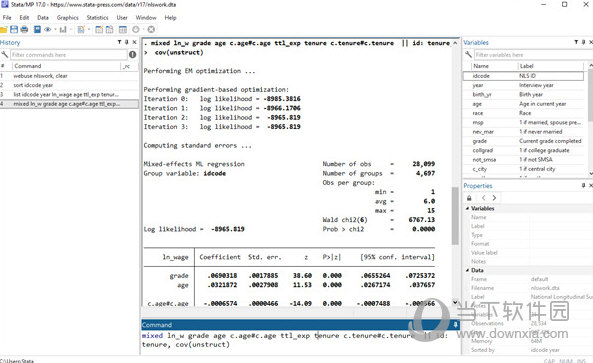The image size is (593, 363).
Task: Click the Graph window toolbar icon
Action: tap(63, 29)
